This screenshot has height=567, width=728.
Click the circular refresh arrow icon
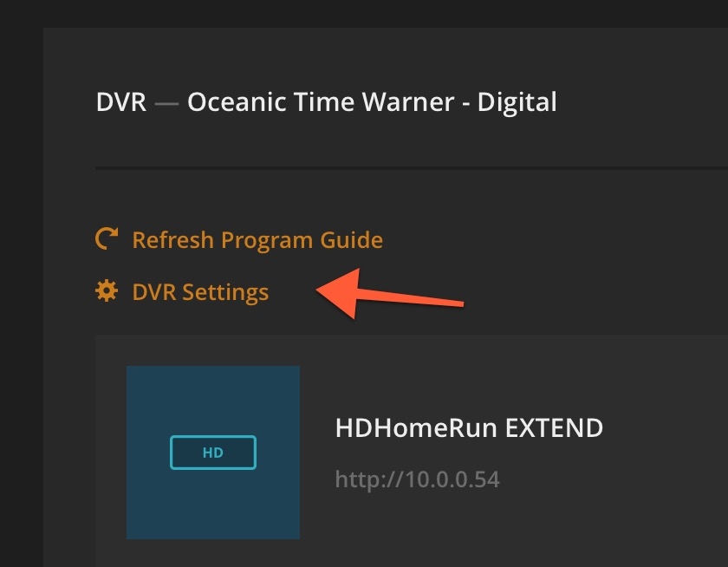[x=107, y=238]
